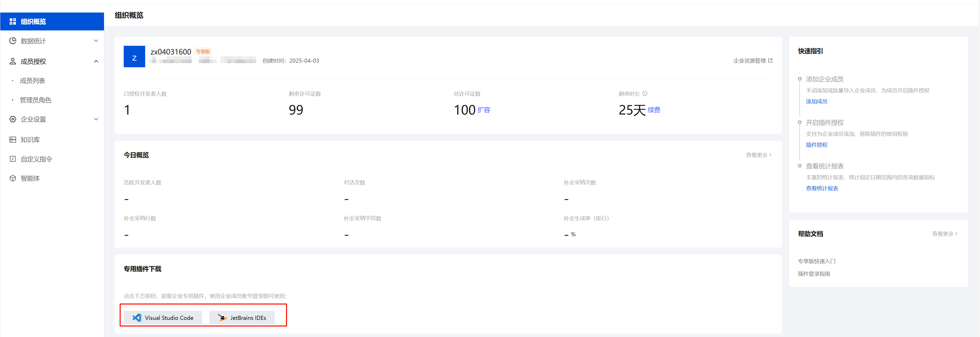Click the 智能体 cube icon
Screen dimensions: 980x337
[x=13, y=178]
